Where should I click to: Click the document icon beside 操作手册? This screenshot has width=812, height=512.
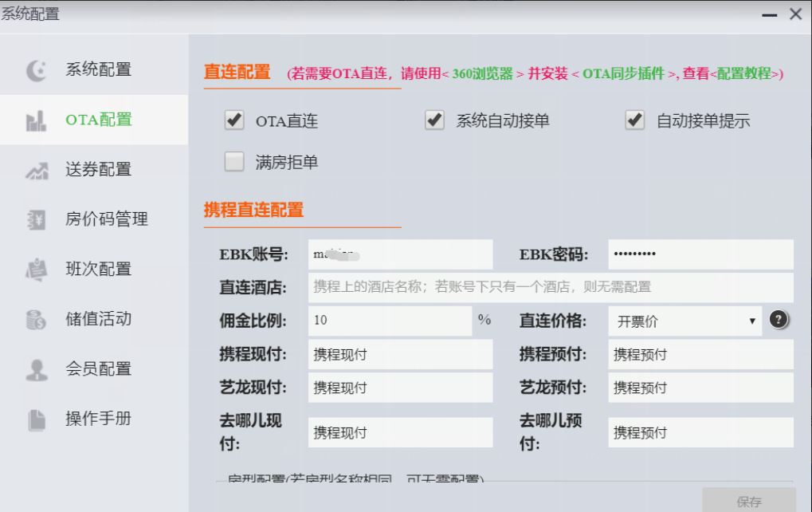[x=32, y=419]
